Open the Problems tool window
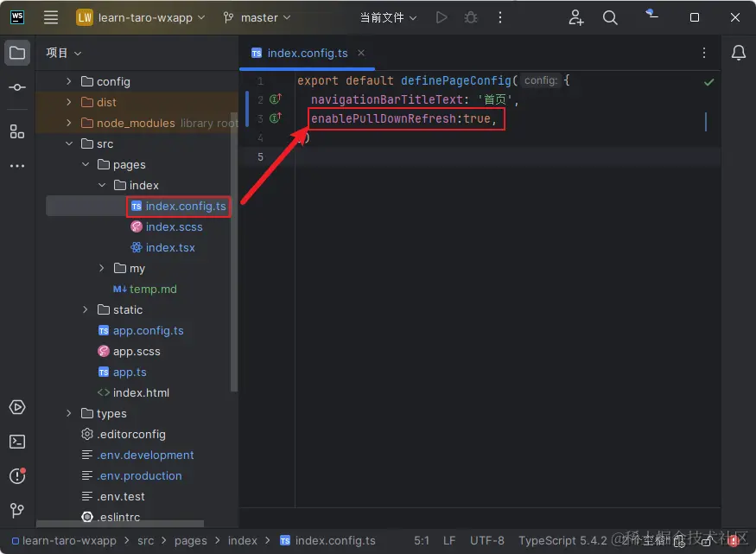This screenshot has width=756, height=554. point(17,476)
